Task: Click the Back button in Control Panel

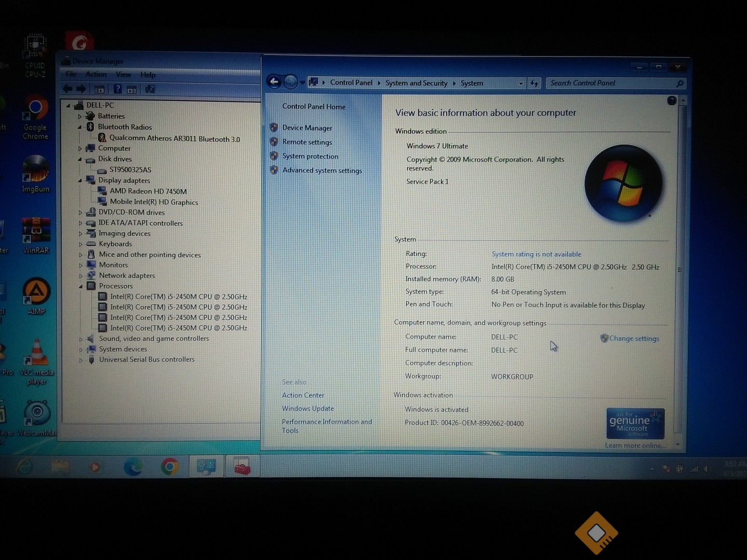Action: 274,81
